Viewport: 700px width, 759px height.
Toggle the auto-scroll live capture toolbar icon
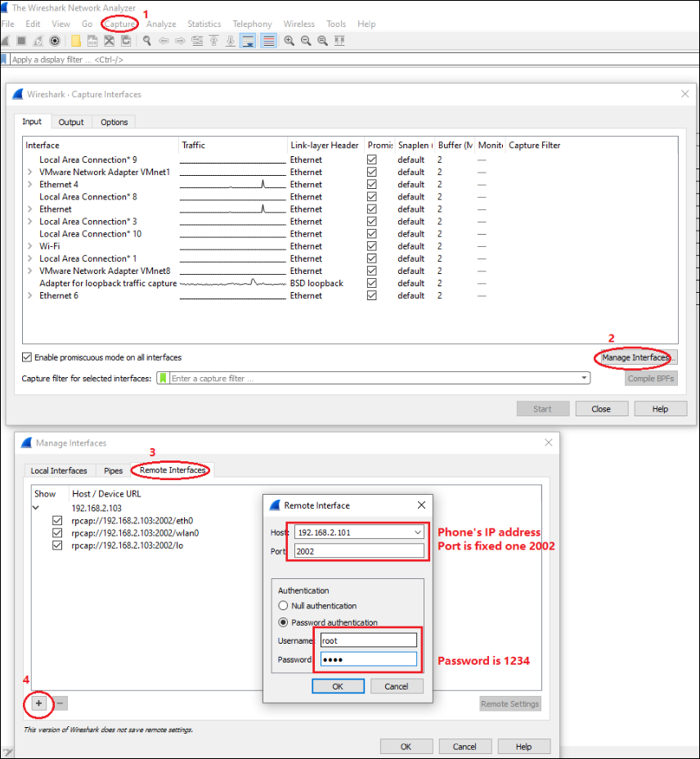(x=248, y=41)
